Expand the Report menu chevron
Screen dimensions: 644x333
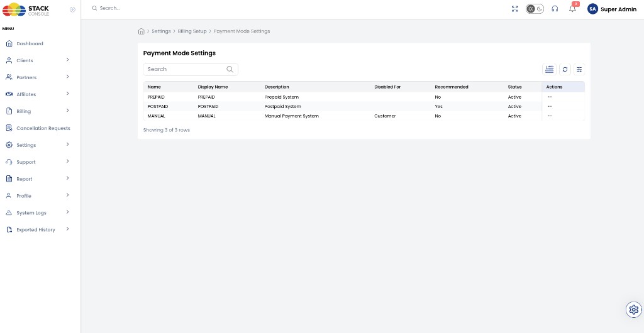(67, 178)
